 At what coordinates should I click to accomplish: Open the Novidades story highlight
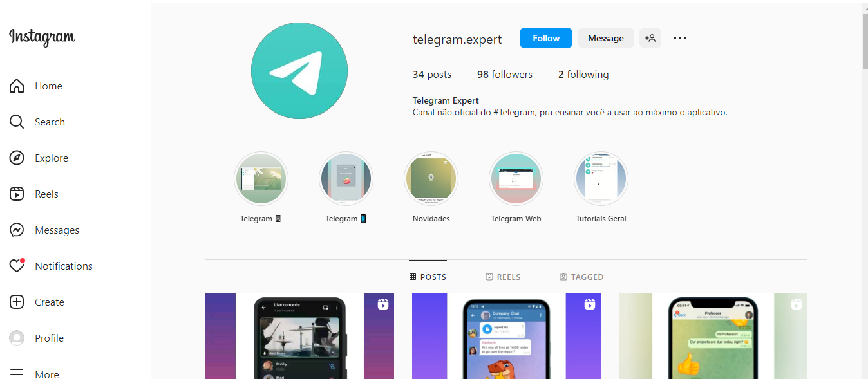[x=431, y=179]
